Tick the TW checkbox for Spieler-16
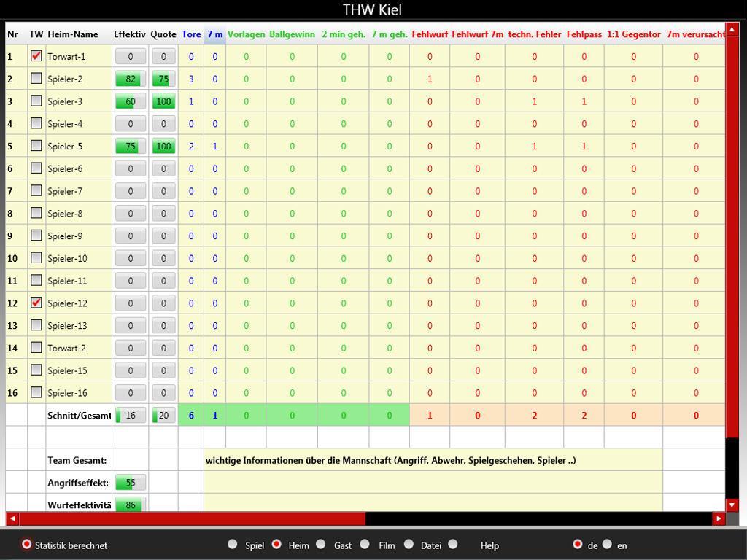Viewport: 747px width, 560px height. pos(36,392)
